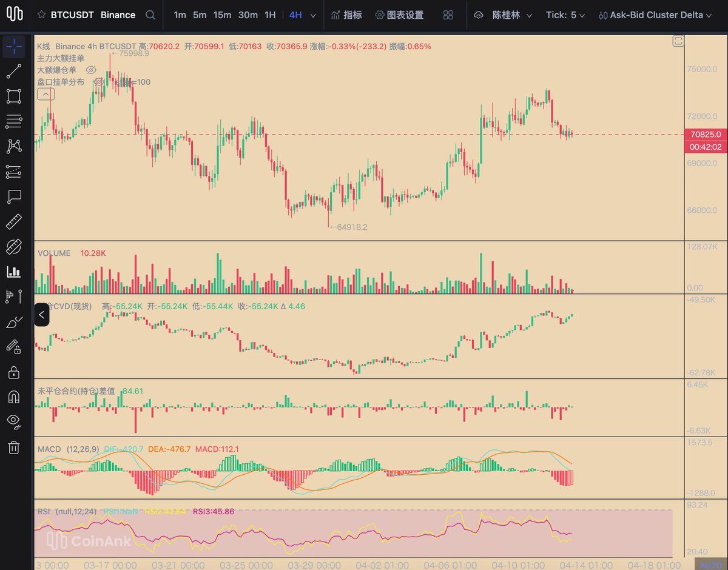Switch to the 1H timeframe
The image size is (728, 570).
[x=270, y=15]
